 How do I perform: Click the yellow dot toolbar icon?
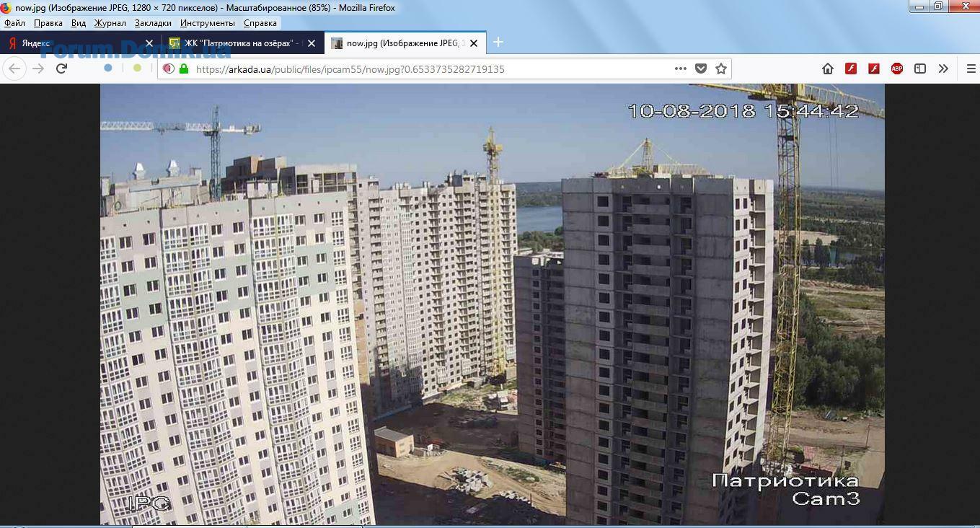click(137, 68)
